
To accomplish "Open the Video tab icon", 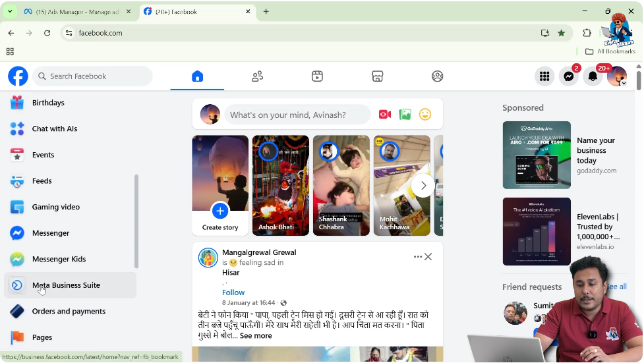I will (x=317, y=76).
